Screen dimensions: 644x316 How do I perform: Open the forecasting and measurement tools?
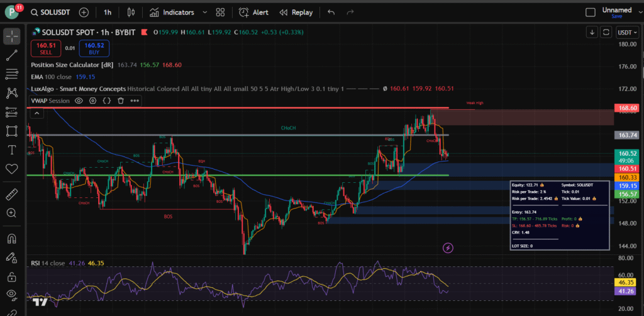click(12, 112)
